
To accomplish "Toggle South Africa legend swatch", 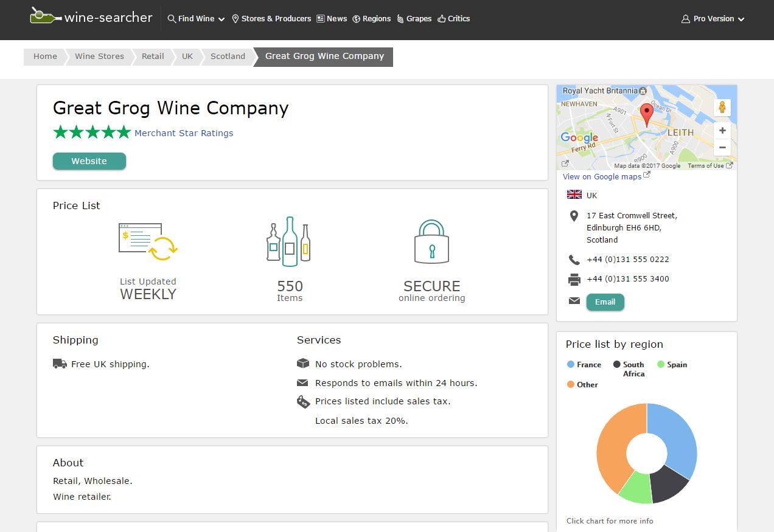I will (617, 364).
